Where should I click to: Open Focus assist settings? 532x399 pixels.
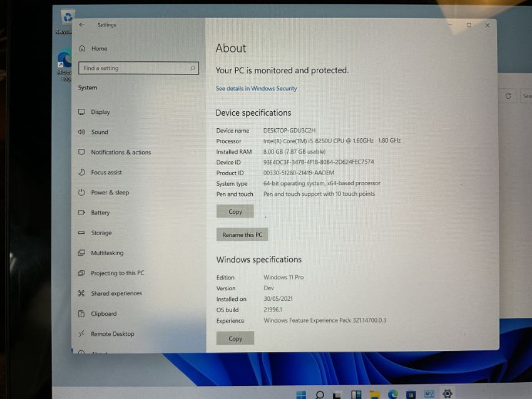[x=106, y=172]
